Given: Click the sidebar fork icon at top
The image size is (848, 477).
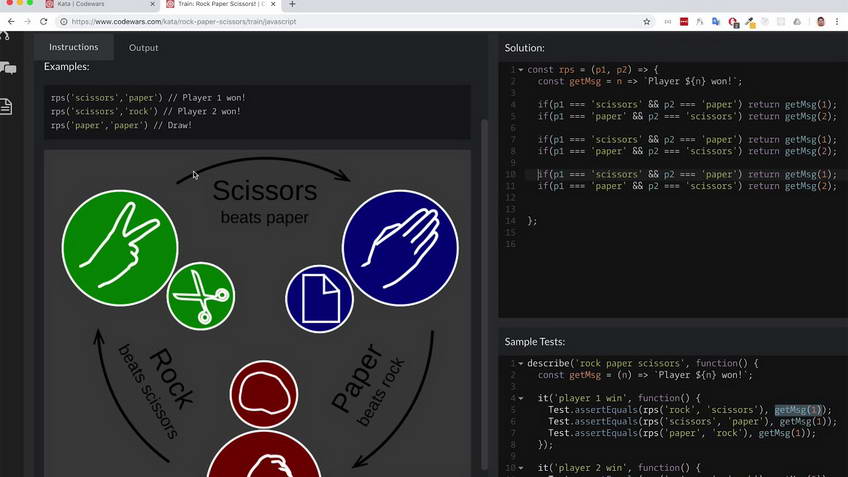Looking at the screenshot, I should pos(5,36).
